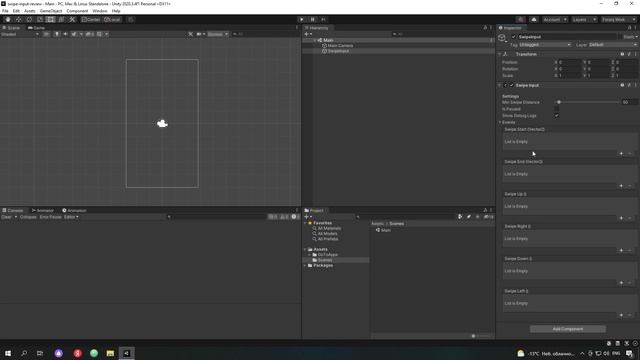Lock the Hierarchy panel
This screenshot has height=360, width=640.
(485, 28)
